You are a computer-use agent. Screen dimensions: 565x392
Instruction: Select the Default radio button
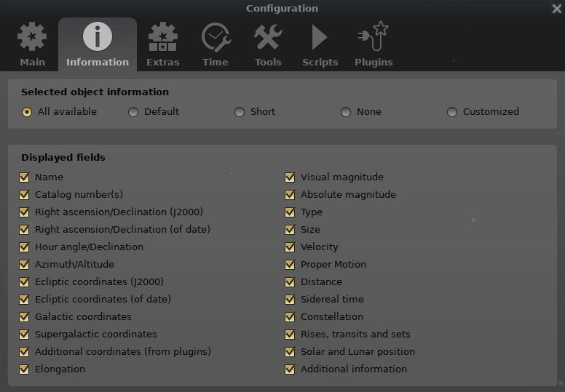133,112
